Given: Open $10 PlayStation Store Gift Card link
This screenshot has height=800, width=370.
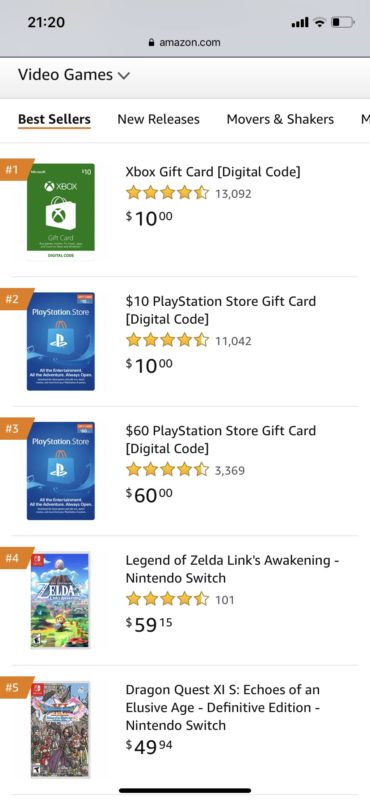Looking at the screenshot, I should click(220, 310).
